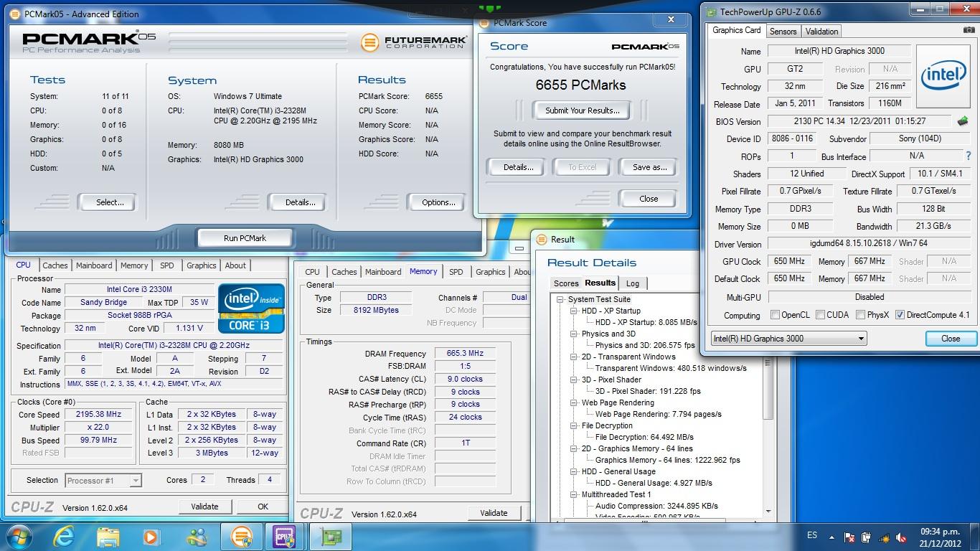Screen dimensions: 980x551
Task: Click the Core Speed 2195.38 MHz field
Action: click(98, 415)
